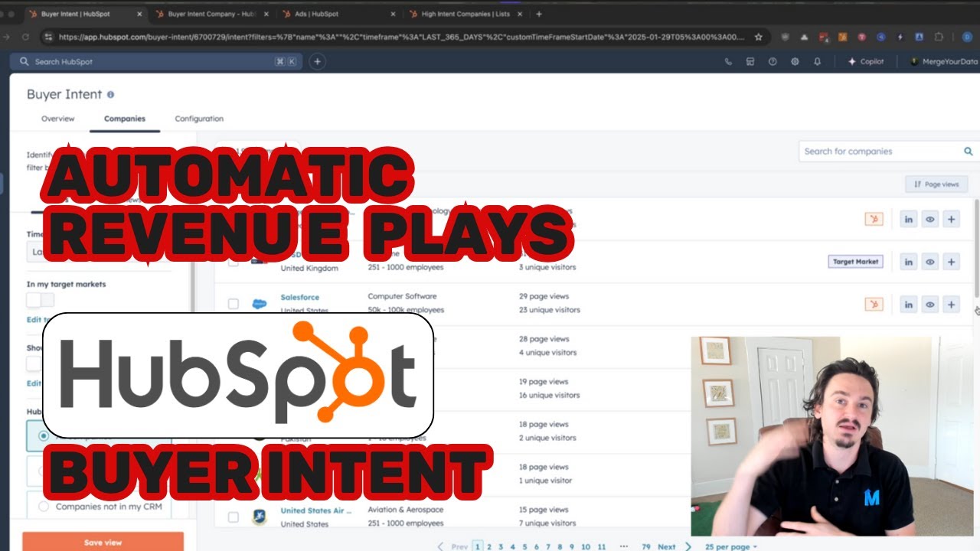Switch to High Intent Companies Lists browser tab
Screen dimensions: 980x551
coord(467,14)
